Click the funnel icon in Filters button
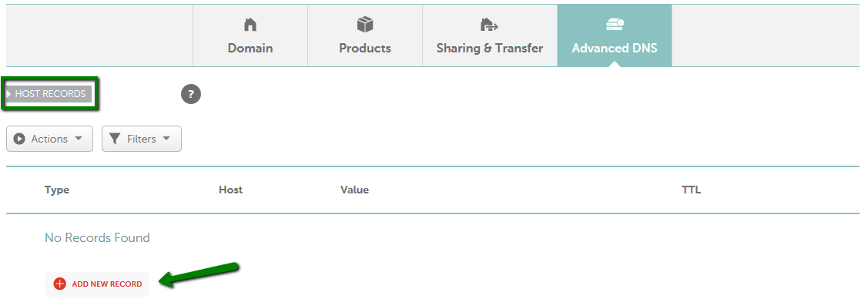Image resolution: width=868 pixels, height=299 pixels. pos(115,139)
